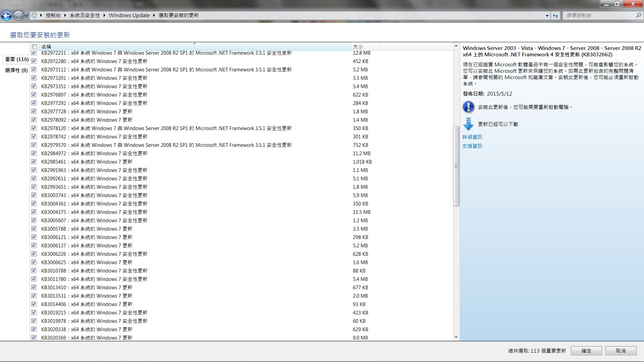Click the scroll up arrow of list

coord(456,46)
